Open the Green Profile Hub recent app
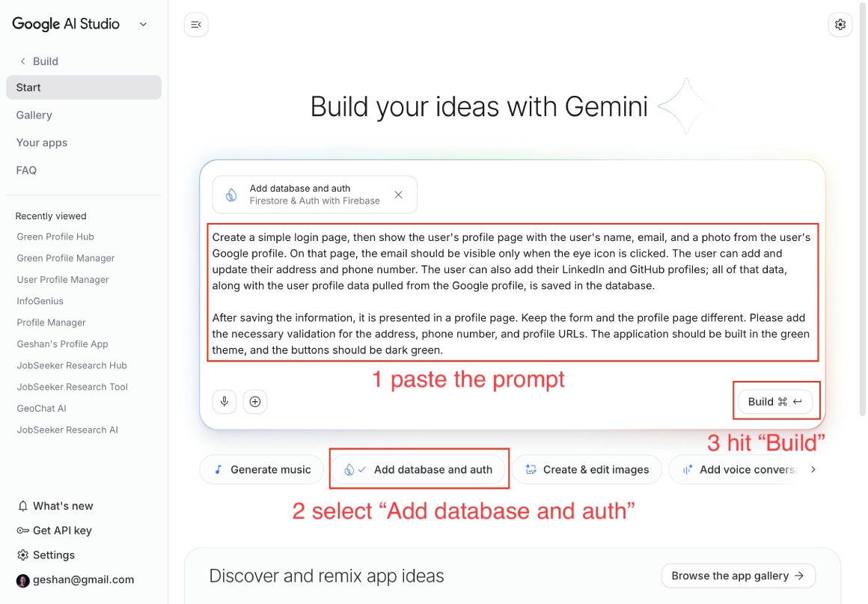Image resolution: width=868 pixels, height=604 pixels. [55, 237]
